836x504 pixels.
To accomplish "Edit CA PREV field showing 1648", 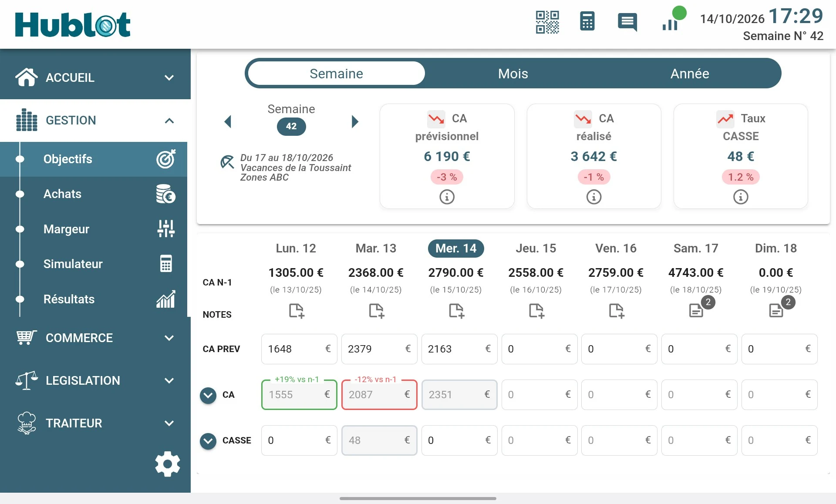I will coord(299,349).
